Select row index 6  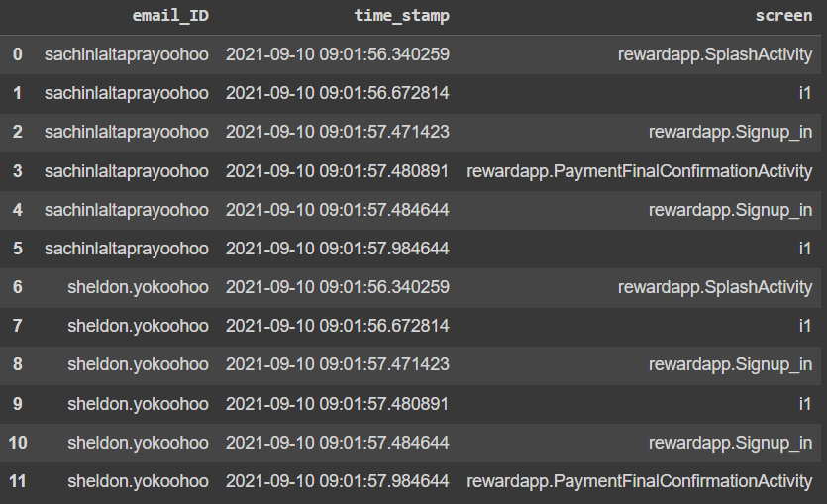tap(18, 287)
